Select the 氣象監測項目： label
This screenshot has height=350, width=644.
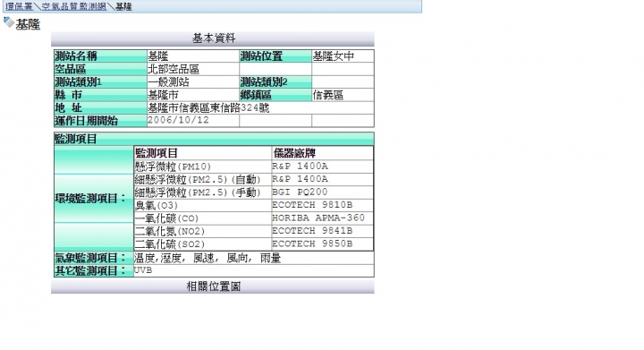tap(94, 258)
